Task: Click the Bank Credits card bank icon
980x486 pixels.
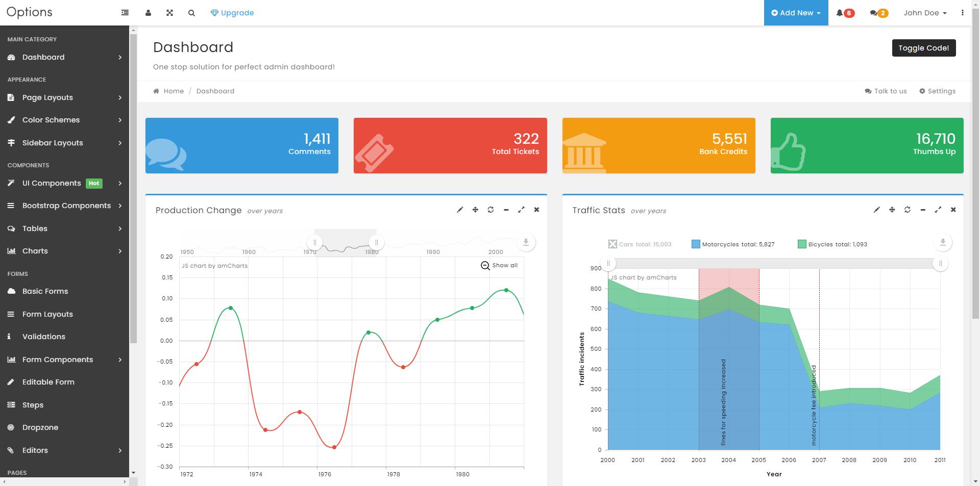Action: tap(584, 152)
